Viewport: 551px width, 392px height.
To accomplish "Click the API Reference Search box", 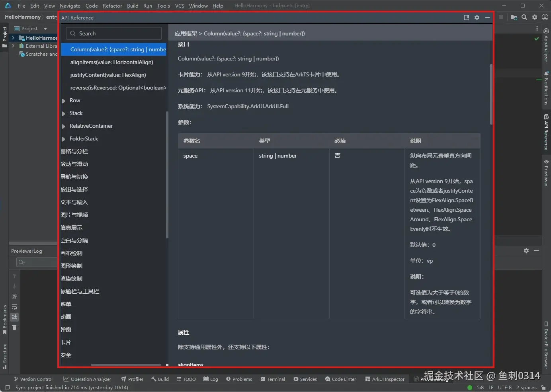I will pyautogui.click(x=114, y=33).
